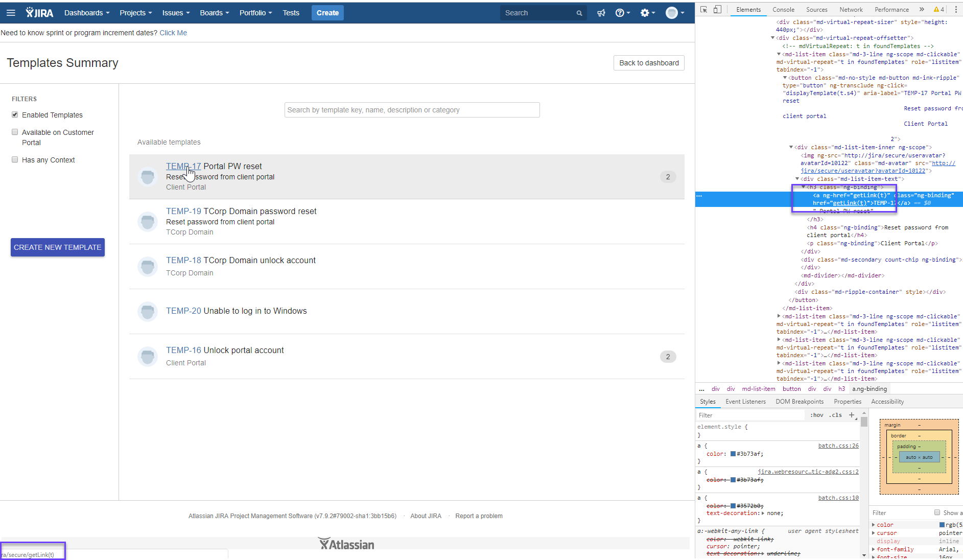Activate DevTools inspect element picker

pyautogui.click(x=703, y=9)
